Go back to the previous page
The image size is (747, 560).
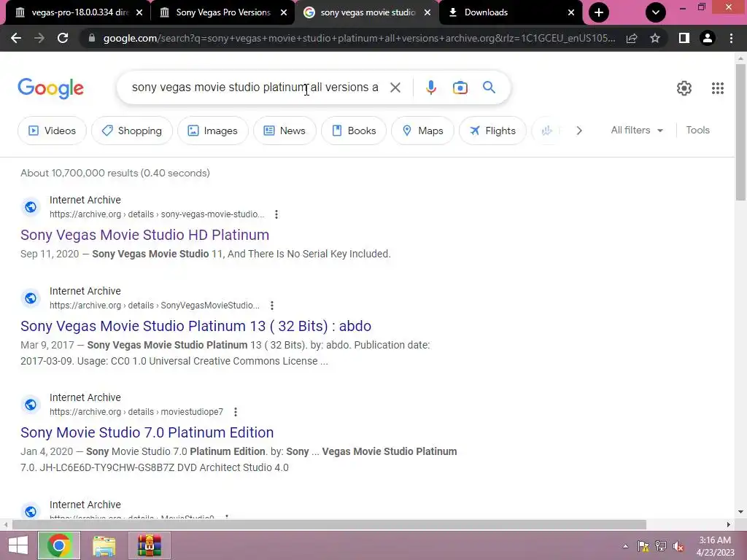click(x=16, y=38)
